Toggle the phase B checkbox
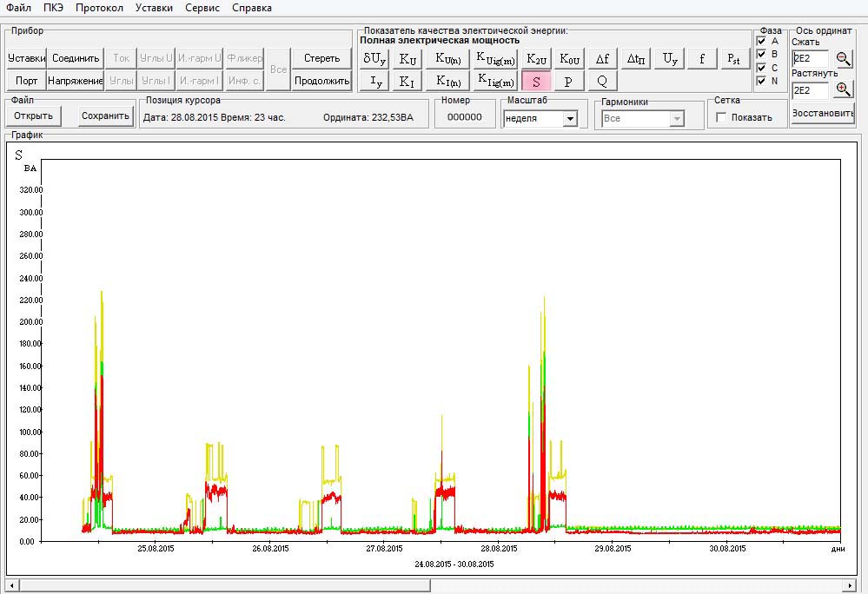 (761, 54)
